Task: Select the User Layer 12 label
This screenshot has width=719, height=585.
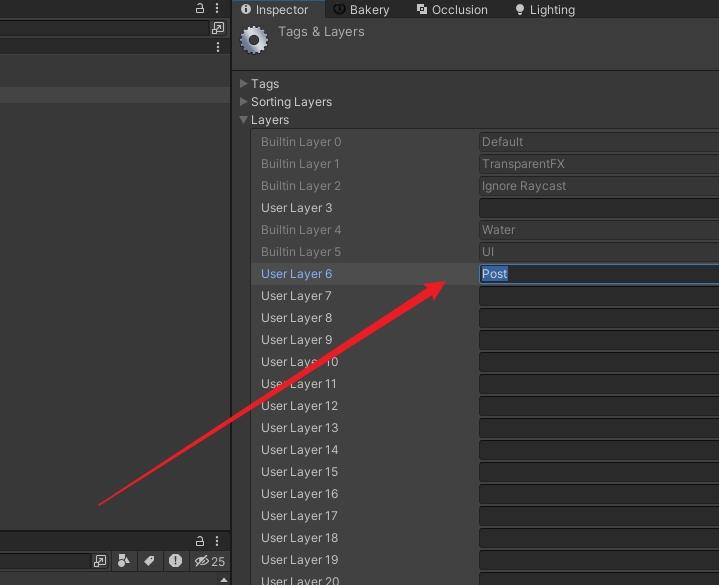Action: 299,406
